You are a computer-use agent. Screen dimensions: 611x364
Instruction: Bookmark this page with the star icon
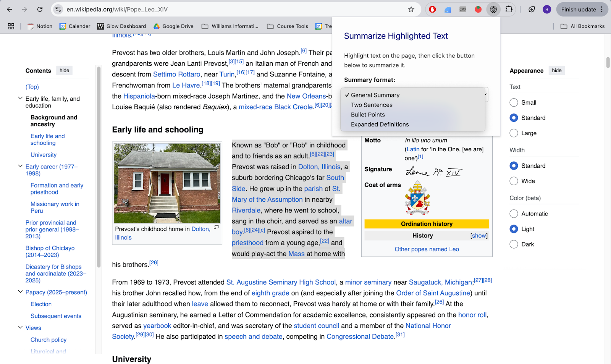pos(411,10)
